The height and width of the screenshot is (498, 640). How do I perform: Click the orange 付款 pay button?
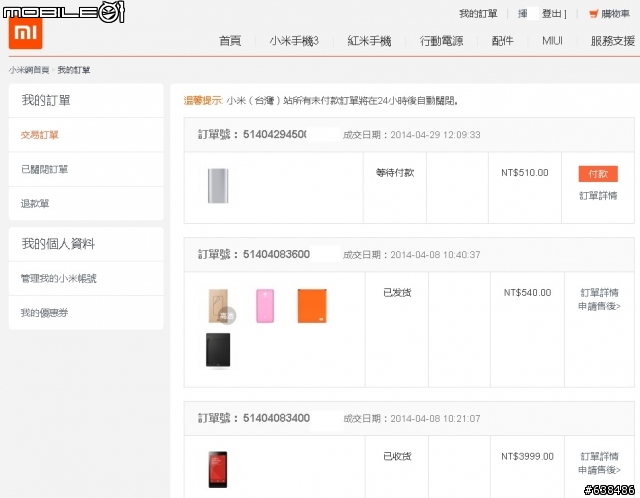(x=598, y=174)
